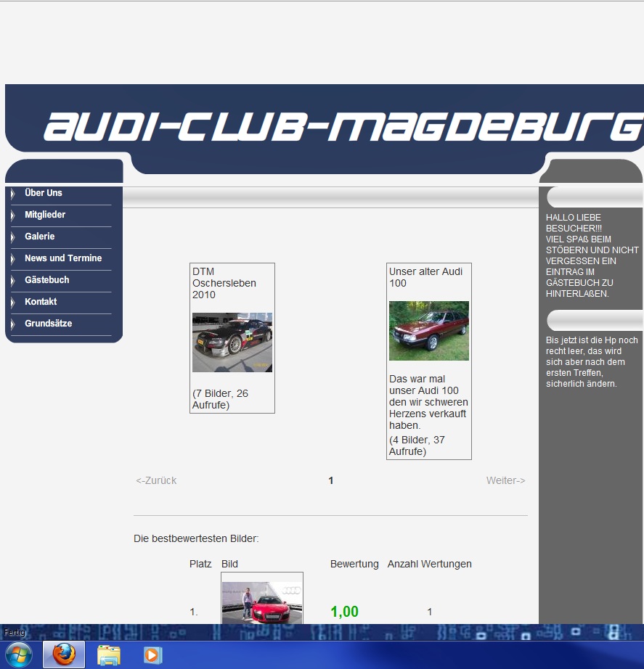The width and height of the screenshot is (644, 669).
Task: Click the arrow icon beside Grundsätze
Action: pos(12,324)
